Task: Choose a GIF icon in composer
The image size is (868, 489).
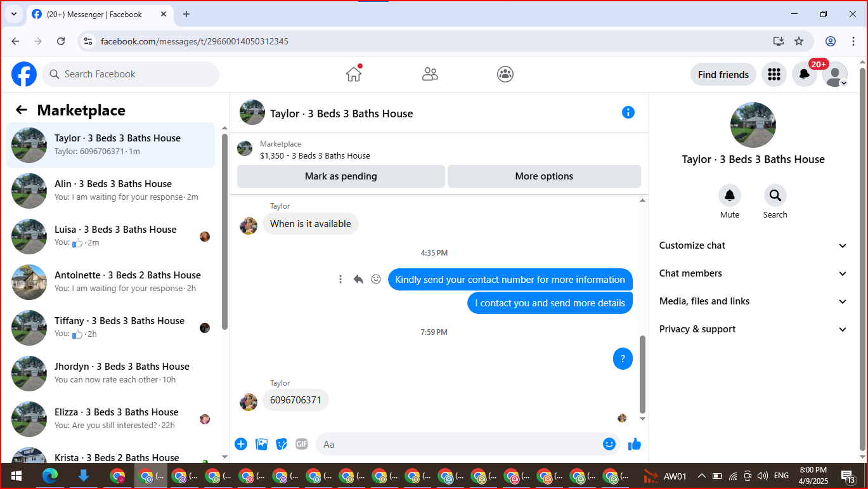Action: tap(302, 444)
